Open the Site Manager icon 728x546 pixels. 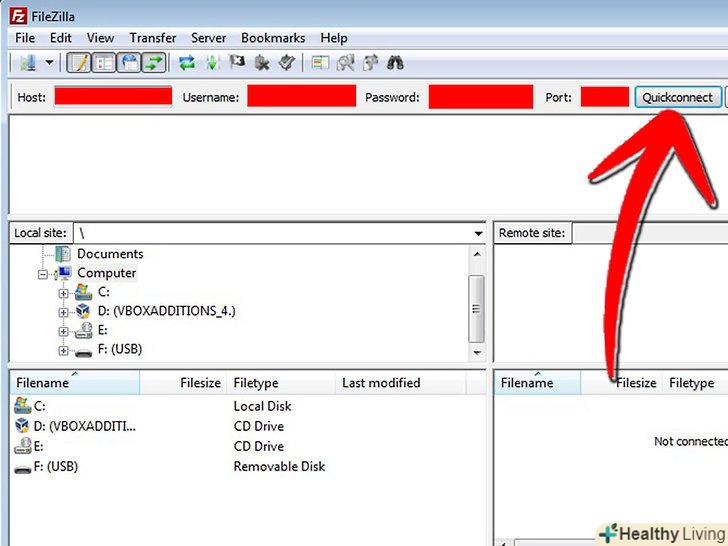tap(28, 63)
